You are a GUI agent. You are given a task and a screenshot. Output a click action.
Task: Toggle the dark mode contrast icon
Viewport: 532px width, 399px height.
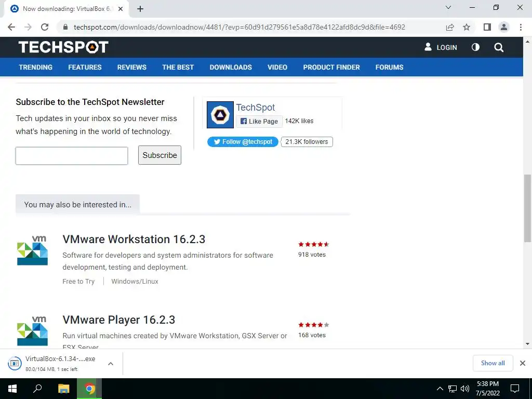476,47
